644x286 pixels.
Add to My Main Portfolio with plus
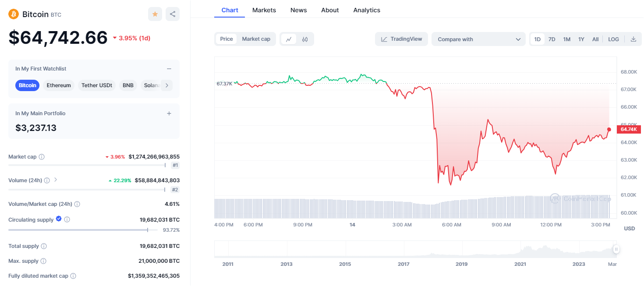(x=169, y=113)
